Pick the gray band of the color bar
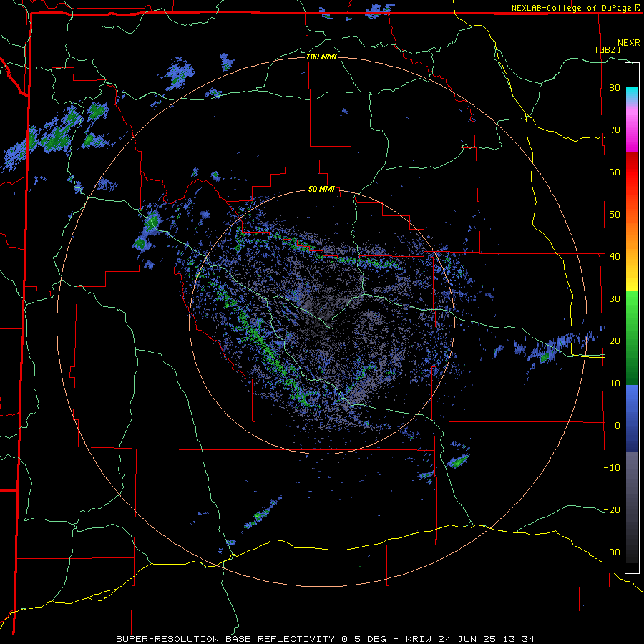Screen dimensions: 644x644 pyautogui.click(x=632, y=507)
